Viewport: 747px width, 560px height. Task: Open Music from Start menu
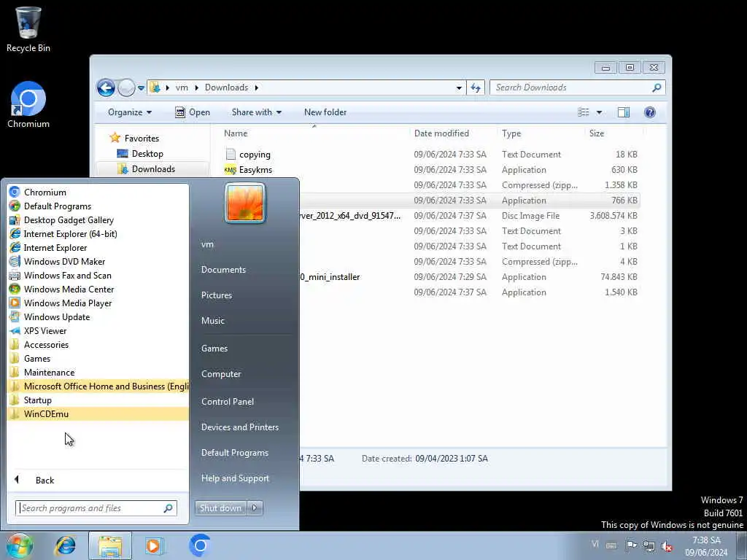tap(213, 321)
